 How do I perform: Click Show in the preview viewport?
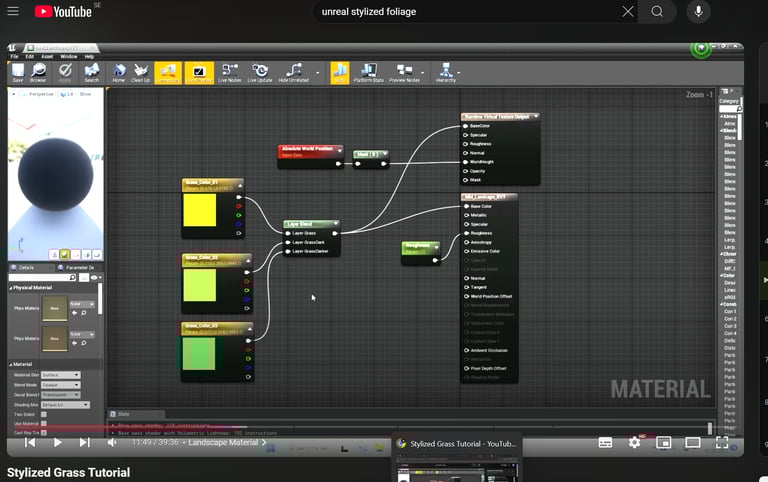click(85, 94)
